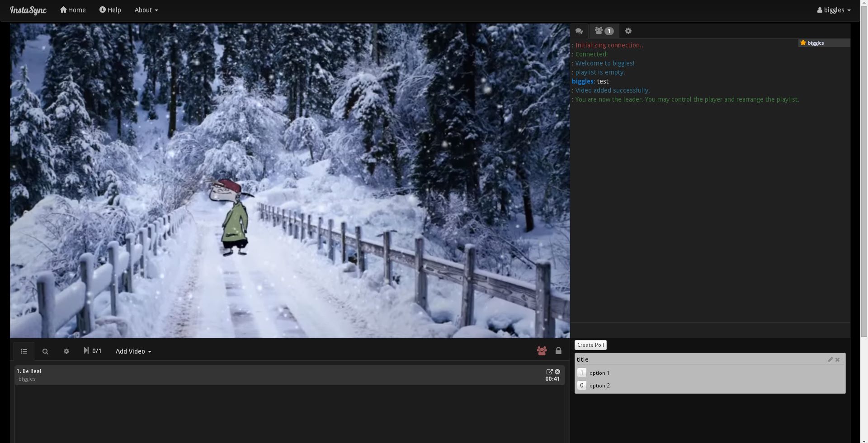Edit the poll with pencil icon
The image size is (868, 443).
click(830, 359)
